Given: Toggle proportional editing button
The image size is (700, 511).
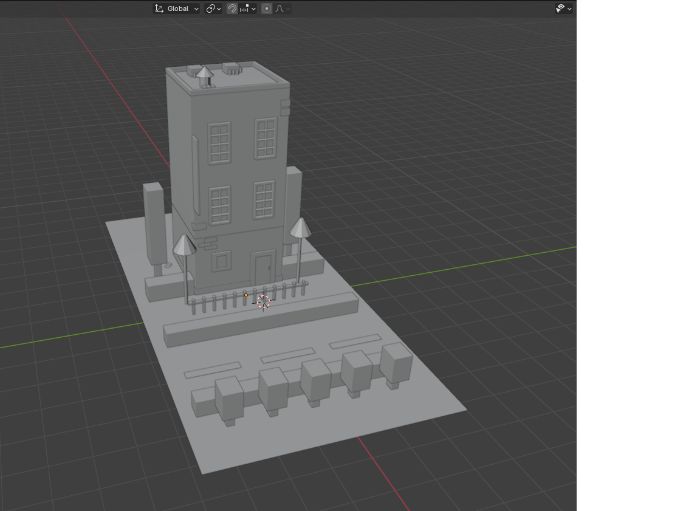Looking at the screenshot, I should tap(267, 8).
